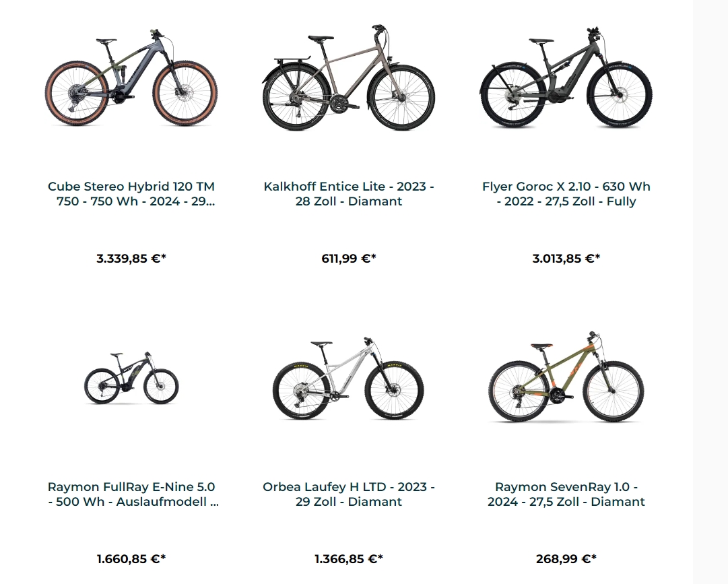Click the rear rack of the Kalkhoff bike
728x584 pixels.
coord(292,60)
